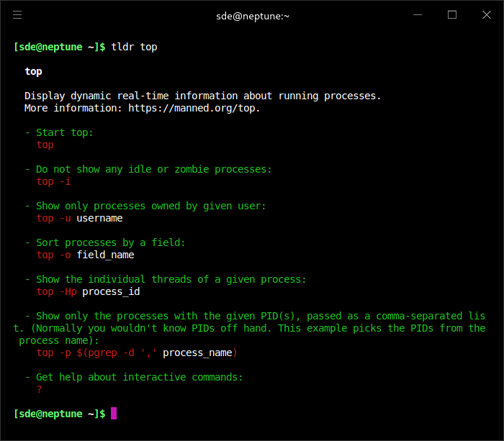Click the typed command 'tldr top'
Screen dimensions: 504x441
point(134,47)
